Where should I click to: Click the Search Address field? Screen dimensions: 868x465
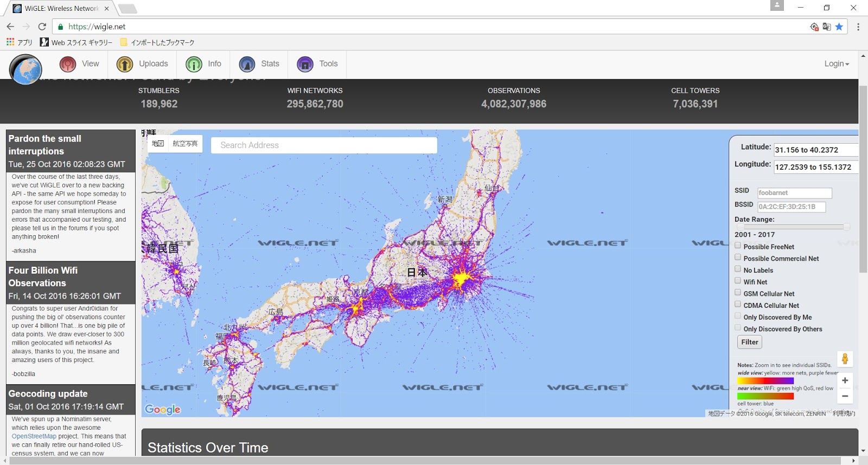click(324, 145)
